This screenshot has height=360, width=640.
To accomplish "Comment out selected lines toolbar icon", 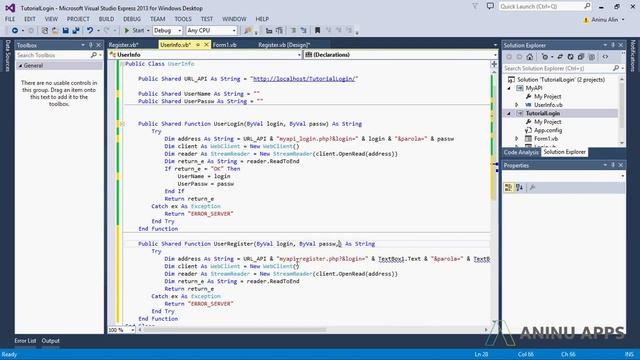I will pyautogui.click(x=293, y=31).
